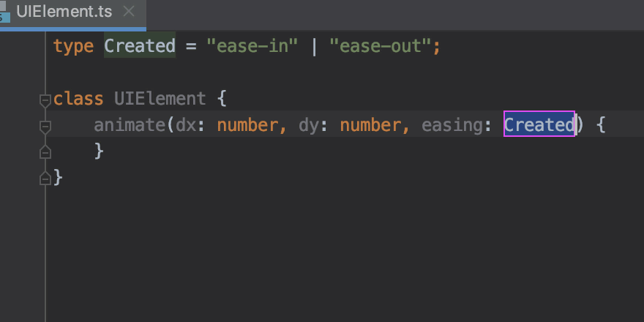Click fold end marker at class's closing brace
Screen dimensions: 644x322
(x=45, y=177)
